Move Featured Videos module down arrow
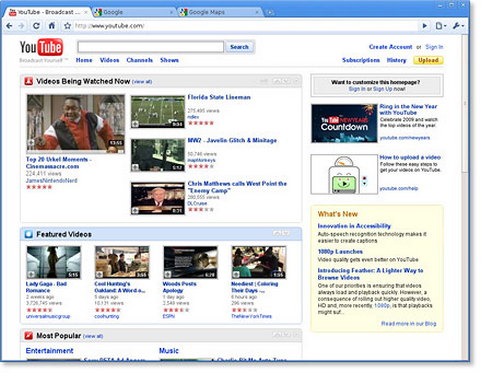 click(x=286, y=233)
